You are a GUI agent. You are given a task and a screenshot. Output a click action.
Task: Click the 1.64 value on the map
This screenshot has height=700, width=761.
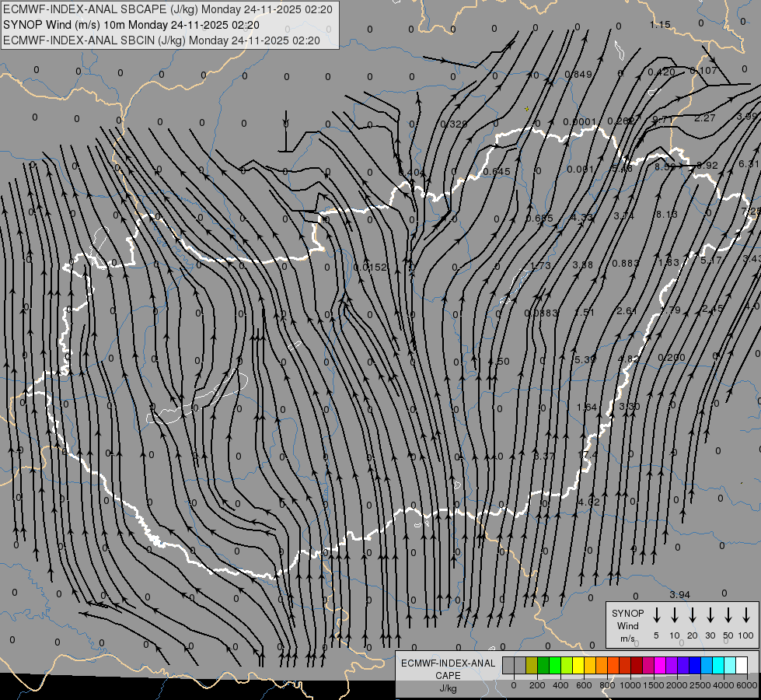click(587, 407)
